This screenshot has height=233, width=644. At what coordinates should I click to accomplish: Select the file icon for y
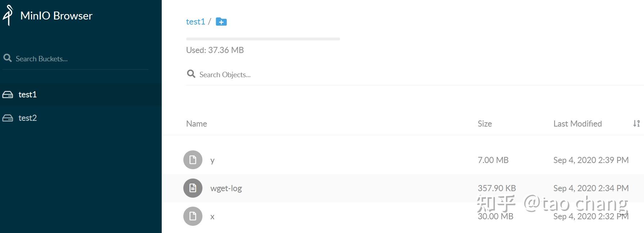pos(193,160)
